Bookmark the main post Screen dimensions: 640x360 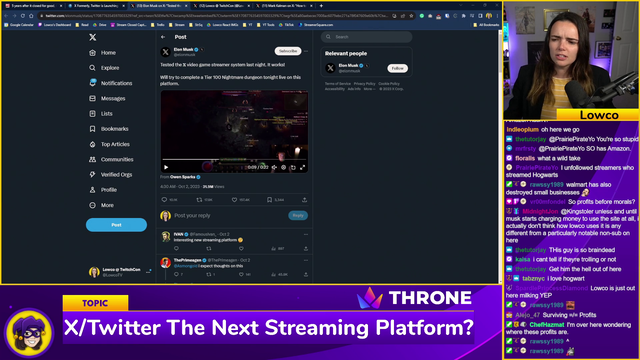(269, 200)
